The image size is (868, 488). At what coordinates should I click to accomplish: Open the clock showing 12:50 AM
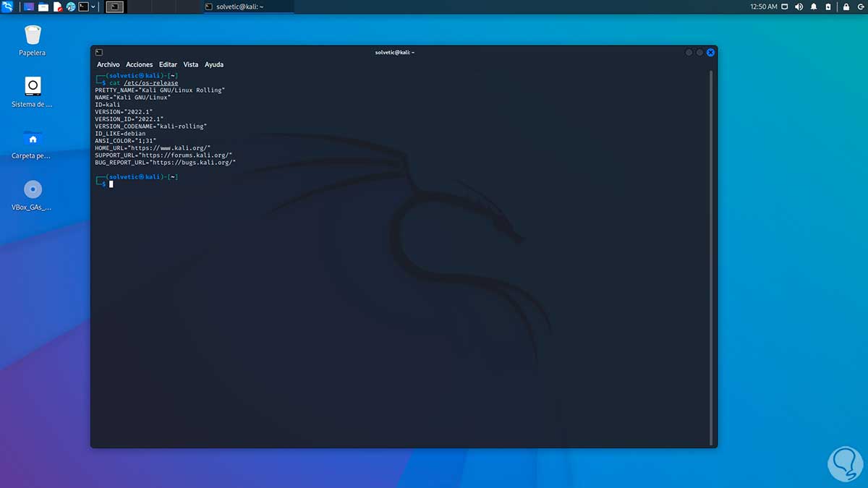point(764,7)
